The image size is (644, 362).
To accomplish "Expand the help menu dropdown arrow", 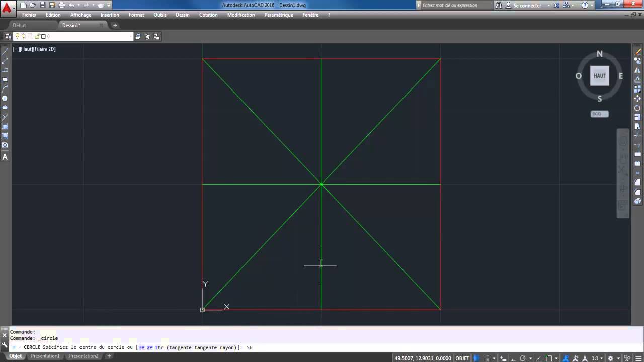I will click(592, 5).
